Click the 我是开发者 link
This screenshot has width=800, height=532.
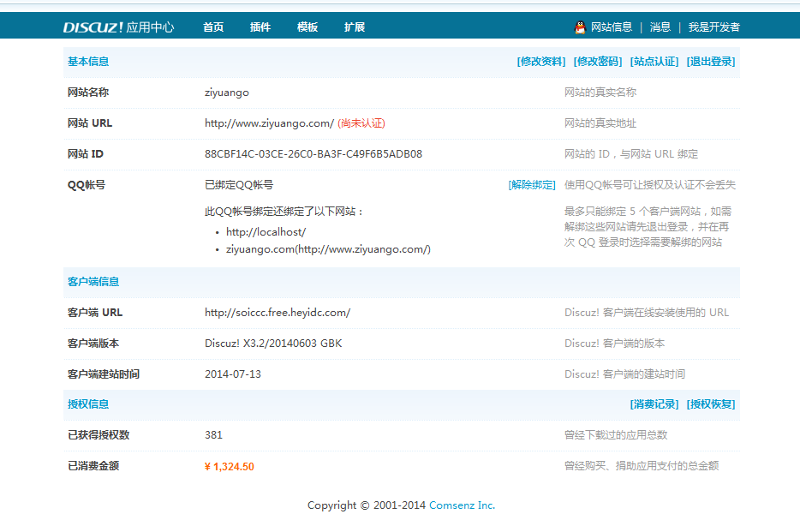713,27
